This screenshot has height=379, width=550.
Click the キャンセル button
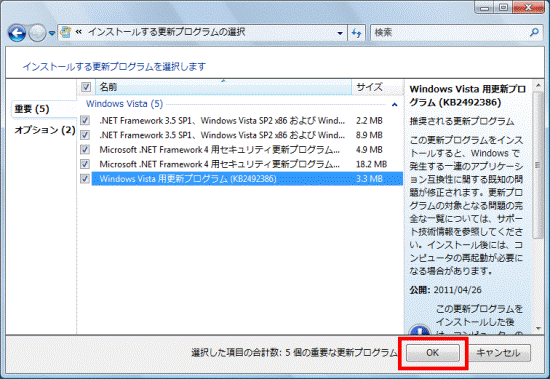[x=498, y=353]
